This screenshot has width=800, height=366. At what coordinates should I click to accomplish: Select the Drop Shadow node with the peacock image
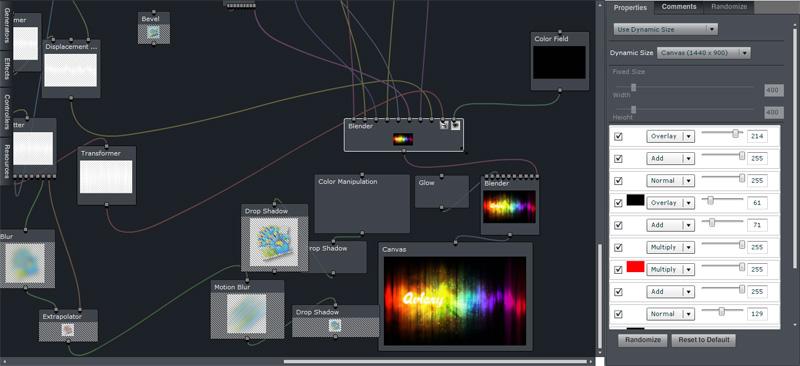tap(274, 238)
